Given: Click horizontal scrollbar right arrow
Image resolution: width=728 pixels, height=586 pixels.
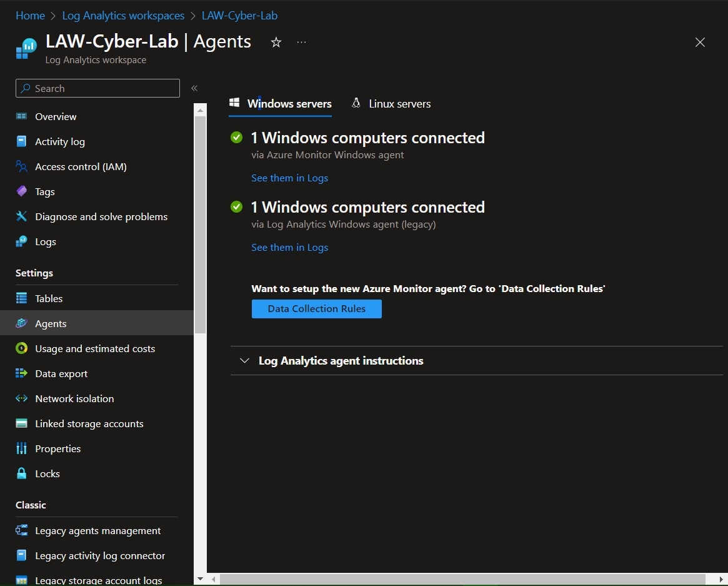Looking at the screenshot, I should coord(721,580).
